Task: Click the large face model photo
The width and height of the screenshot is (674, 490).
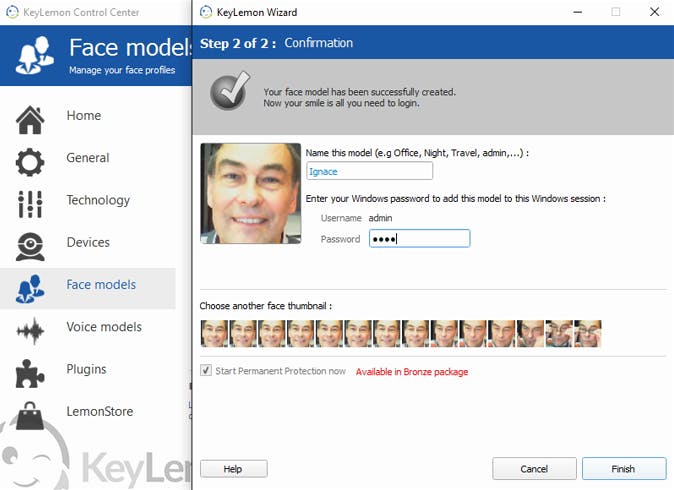Action: click(251, 193)
